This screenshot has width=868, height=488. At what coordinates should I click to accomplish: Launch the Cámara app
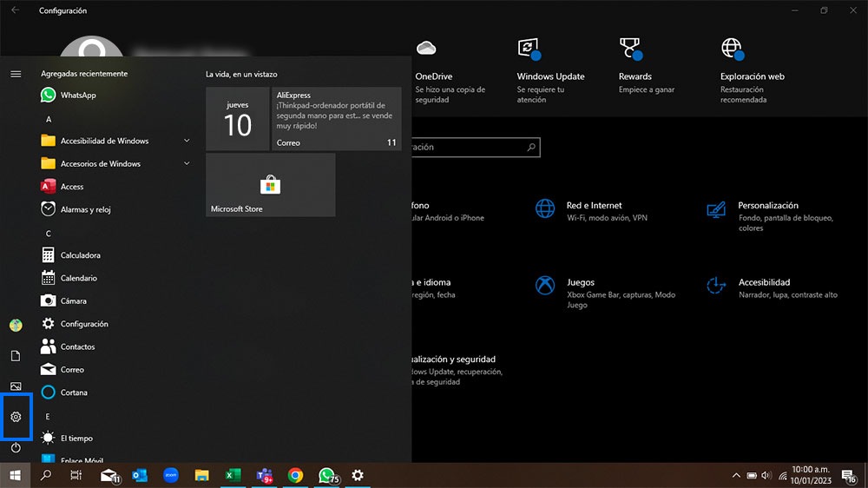click(73, 301)
